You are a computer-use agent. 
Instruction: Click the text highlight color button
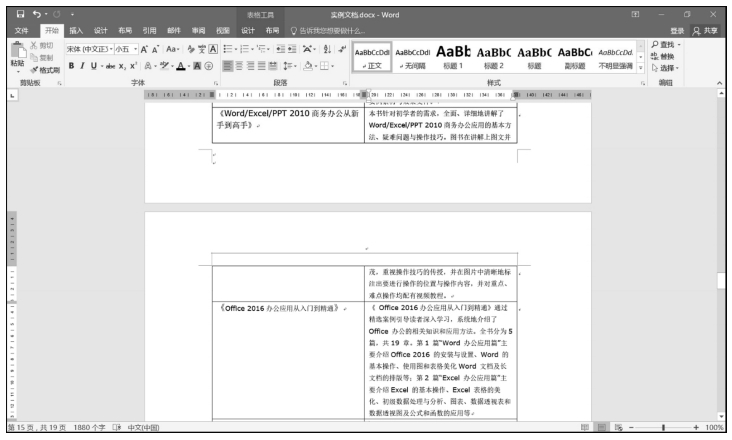164,66
